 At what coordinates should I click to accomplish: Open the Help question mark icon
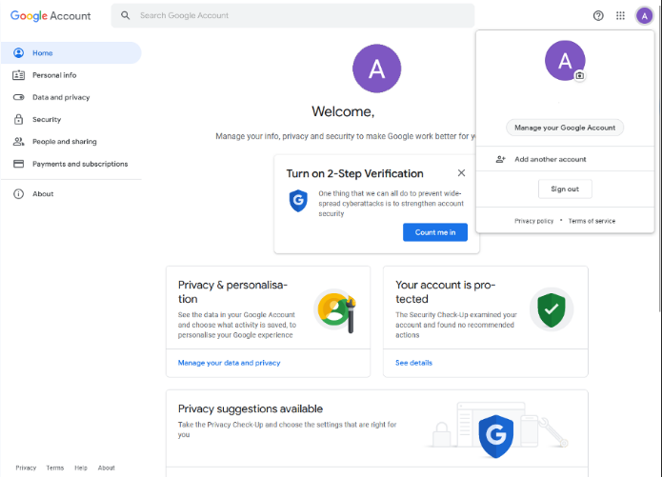click(599, 16)
